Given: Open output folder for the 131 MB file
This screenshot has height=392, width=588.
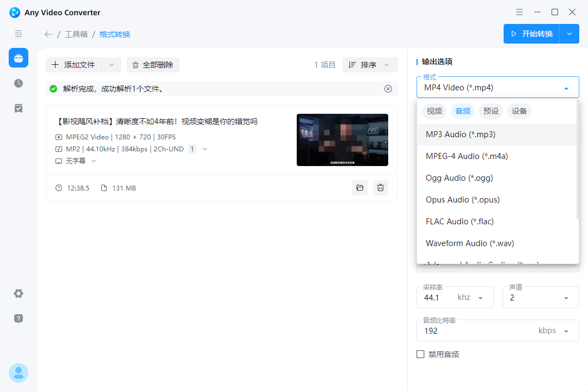Looking at the screenshot, I should click(x=359, y=187).
